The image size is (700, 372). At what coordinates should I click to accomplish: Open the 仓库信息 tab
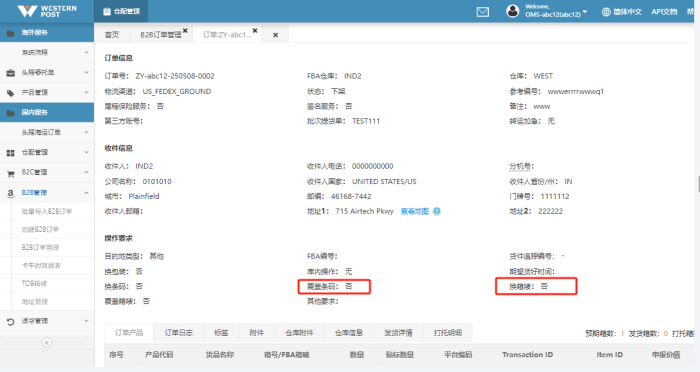pos(349,333)
